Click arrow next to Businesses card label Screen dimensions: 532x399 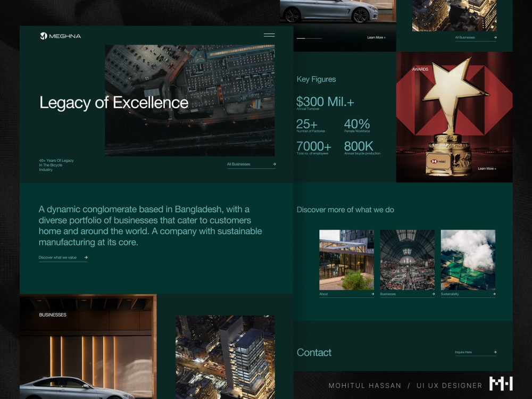click(x=433, y=294)
